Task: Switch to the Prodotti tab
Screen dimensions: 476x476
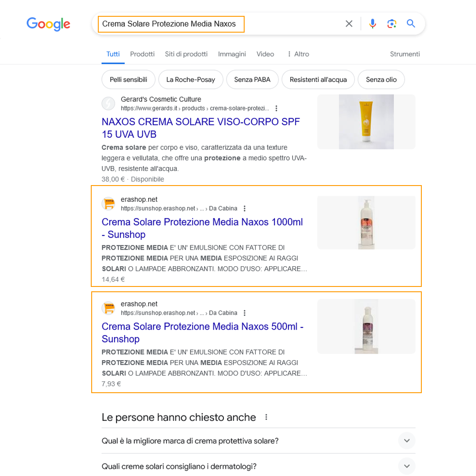Action: (x=142, y=54)
